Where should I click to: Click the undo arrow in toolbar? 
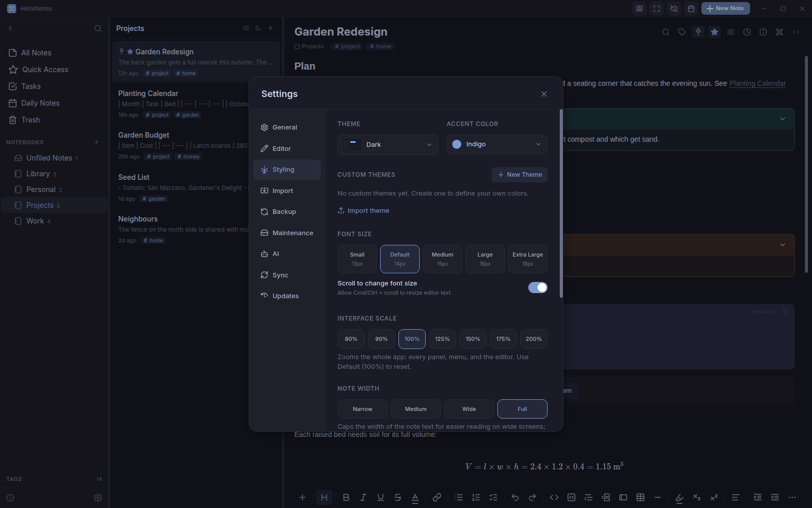(515, 497)
